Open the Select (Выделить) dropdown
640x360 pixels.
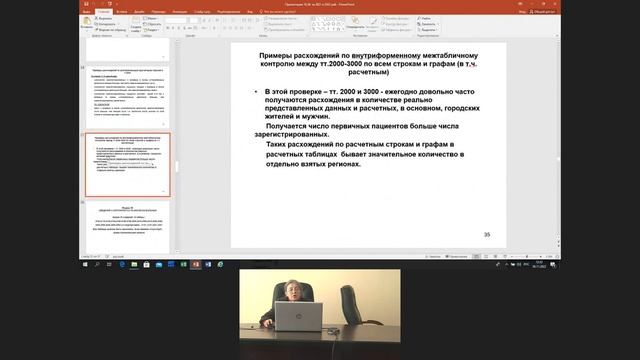[427, 30]
